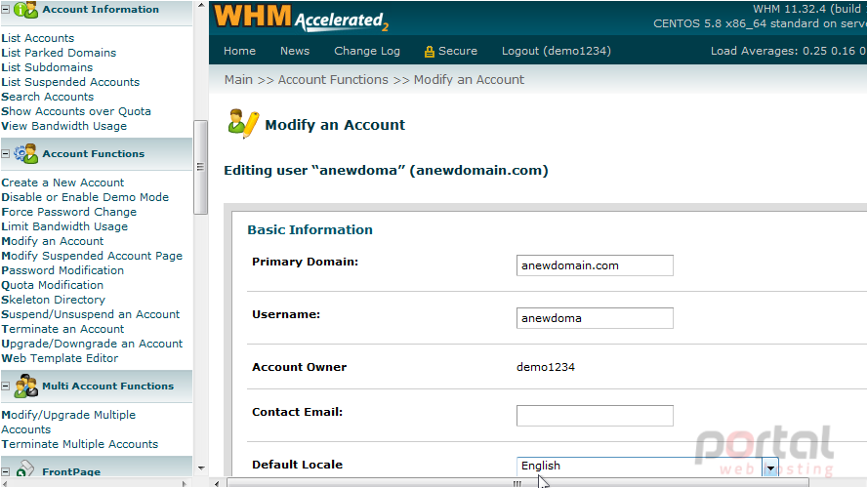Screen dimensions: 868x488
Task: Open Modify Suspended Account Page
Action: 92,256
